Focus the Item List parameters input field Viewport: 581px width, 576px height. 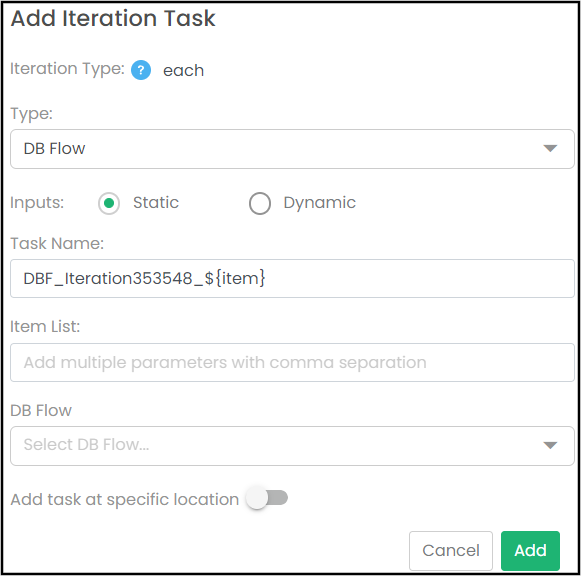coord(292,362)
